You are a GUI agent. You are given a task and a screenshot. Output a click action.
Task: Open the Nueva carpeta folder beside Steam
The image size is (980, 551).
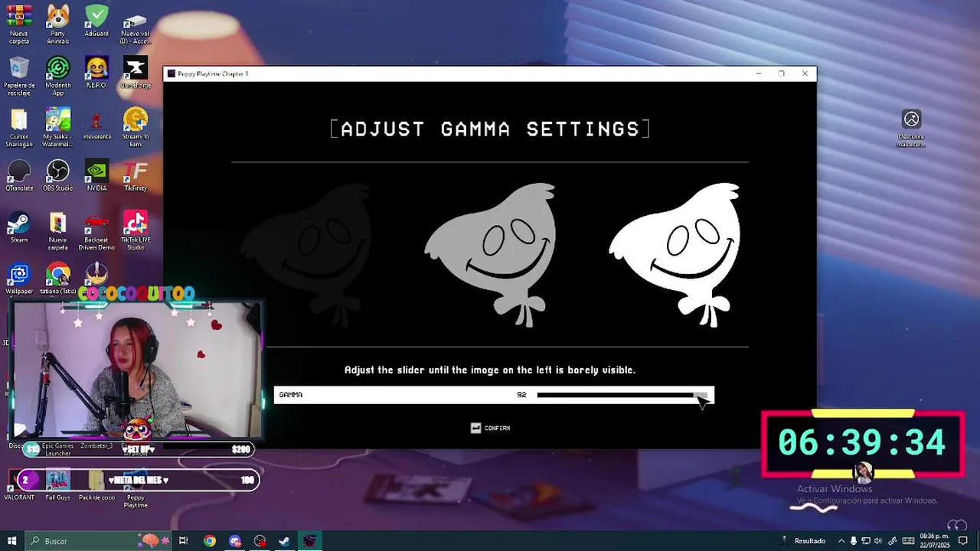click(58, 231)
